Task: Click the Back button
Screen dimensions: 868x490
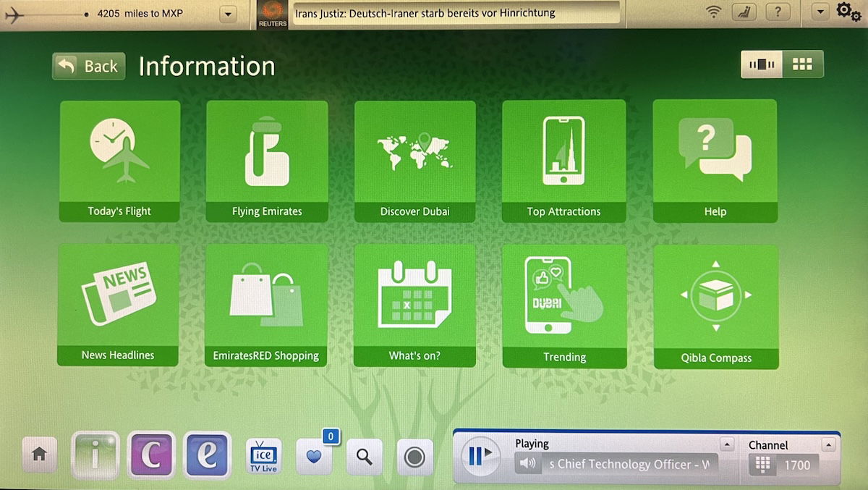Action: [88, 67]
